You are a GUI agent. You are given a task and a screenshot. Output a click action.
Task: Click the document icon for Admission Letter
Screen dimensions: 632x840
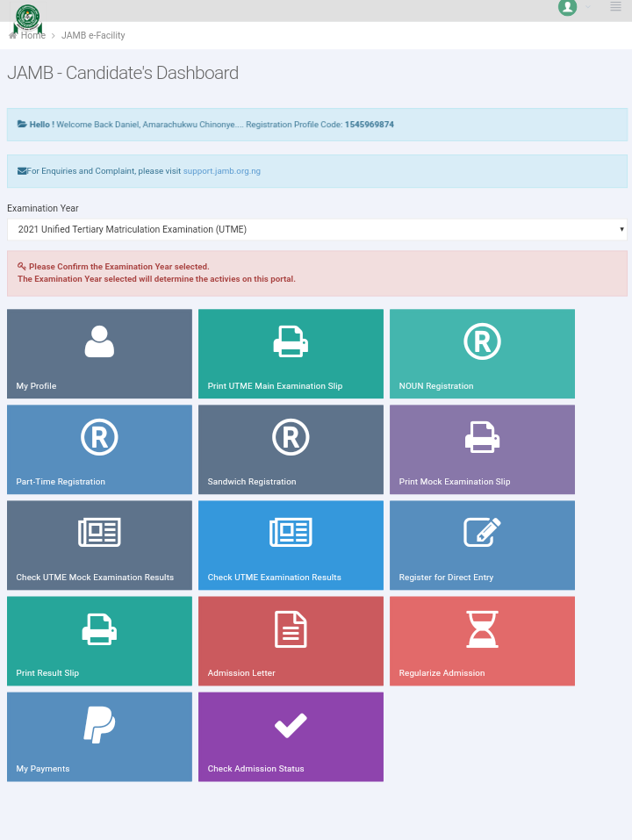tap(291, 629)
